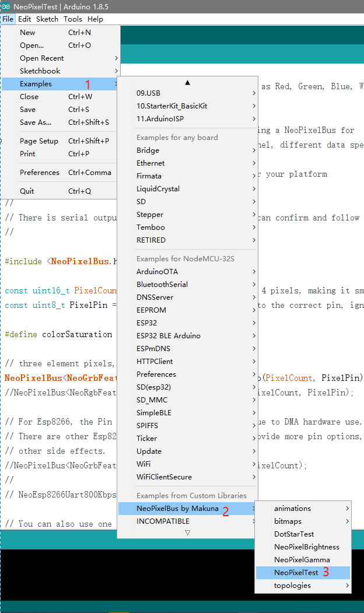Open the Sketch menu

click(x=47, y=19)
